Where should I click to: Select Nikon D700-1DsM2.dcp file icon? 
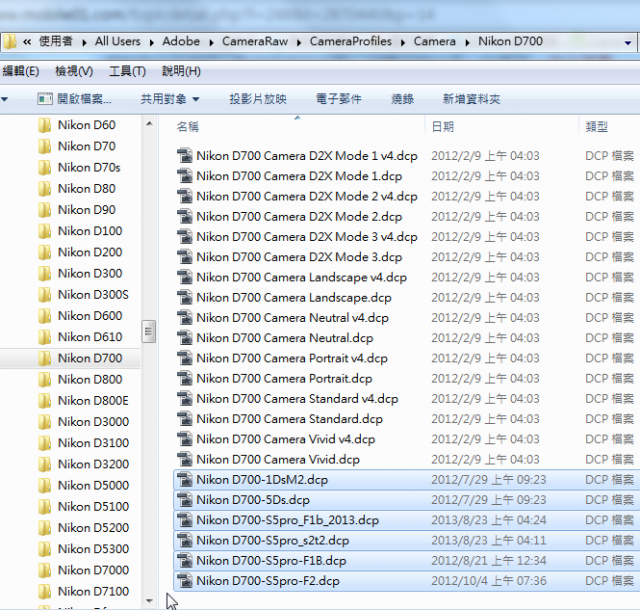[x=185, y=480]
